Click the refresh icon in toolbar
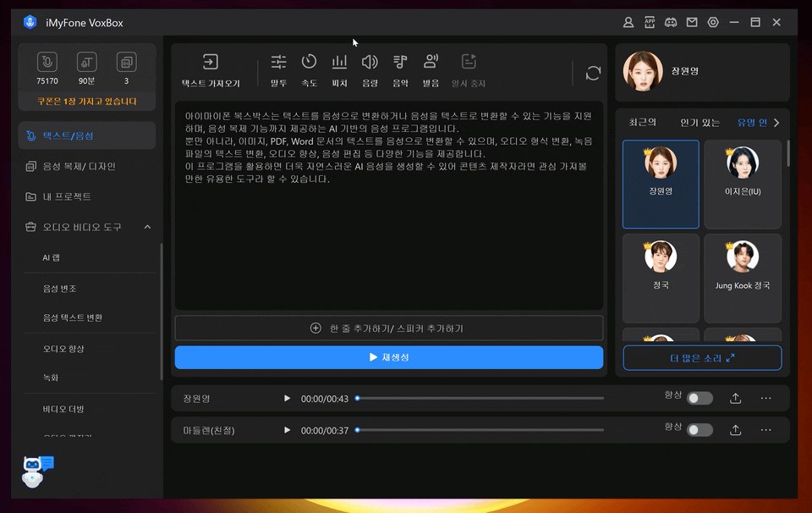The height and width of the screenshot is (513, 812). click(593, 73)
